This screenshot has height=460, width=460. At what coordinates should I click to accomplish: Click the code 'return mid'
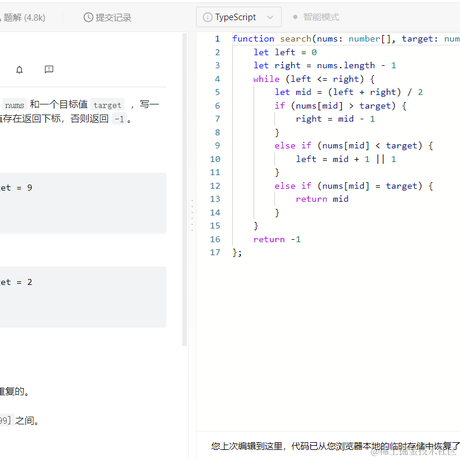tap(322, 199)
